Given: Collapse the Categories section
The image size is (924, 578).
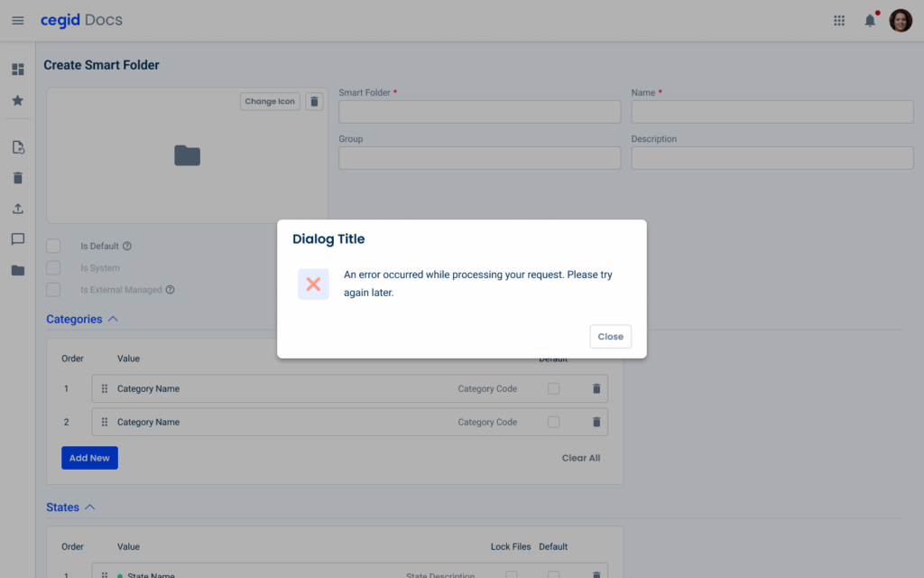Looking at the screenshot, I should pyautogui.click(x=112, y=318).
